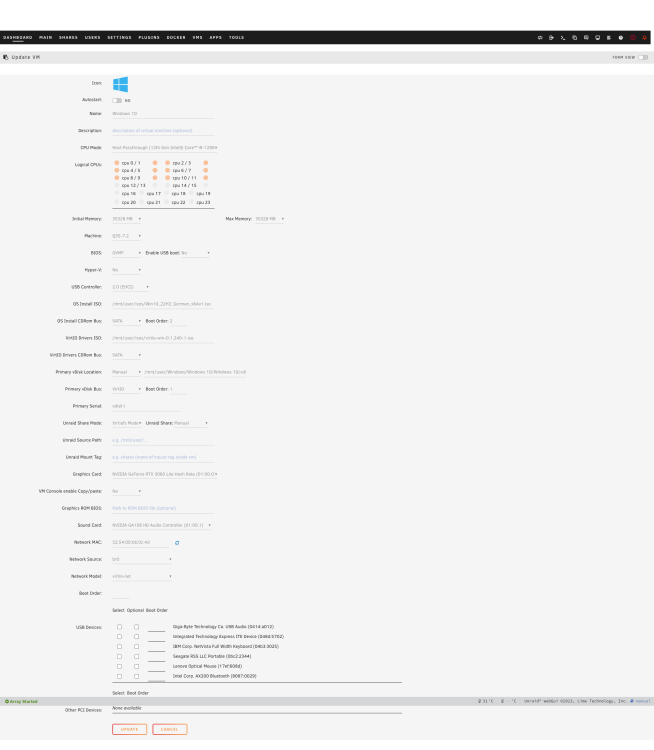
Task: Click the logout icon in header
Action: [551, 37]
